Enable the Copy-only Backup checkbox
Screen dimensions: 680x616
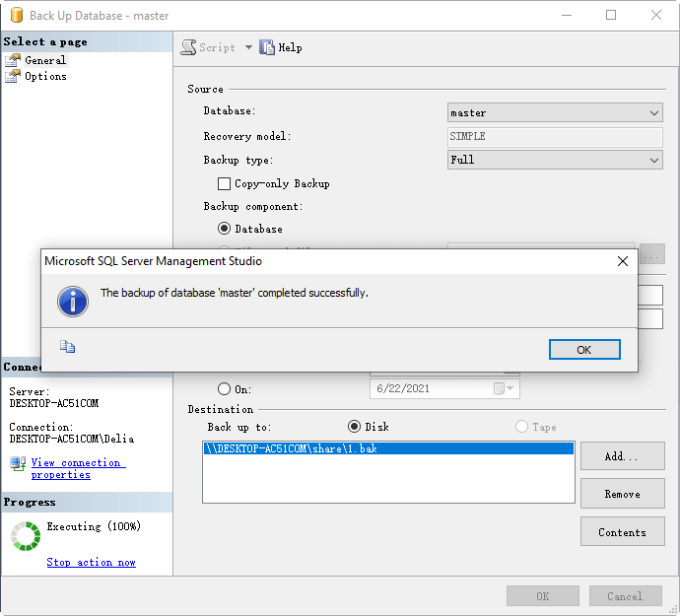click(224, 183)
